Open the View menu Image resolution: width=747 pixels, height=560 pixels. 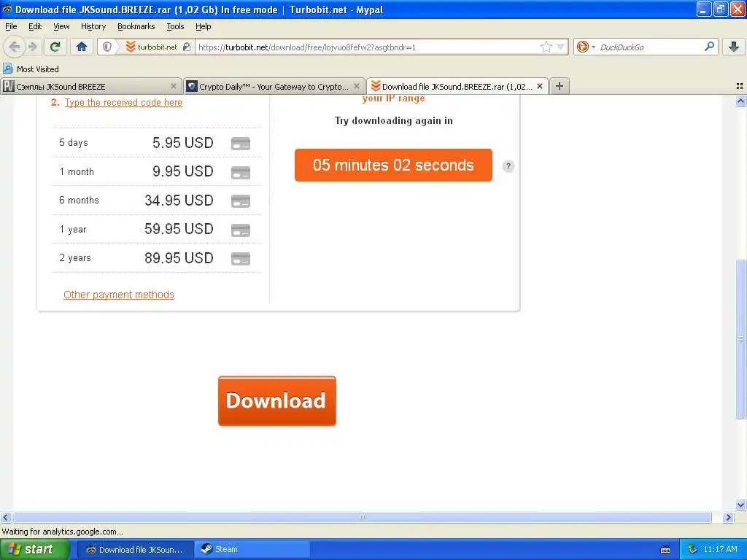pos(61,26)
